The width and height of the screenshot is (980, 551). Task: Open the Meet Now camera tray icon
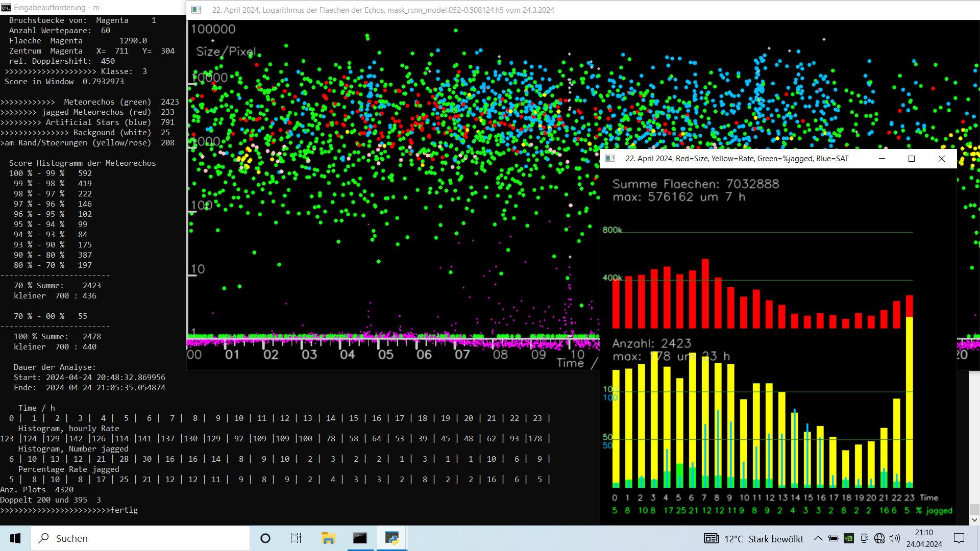click(864, 538)
